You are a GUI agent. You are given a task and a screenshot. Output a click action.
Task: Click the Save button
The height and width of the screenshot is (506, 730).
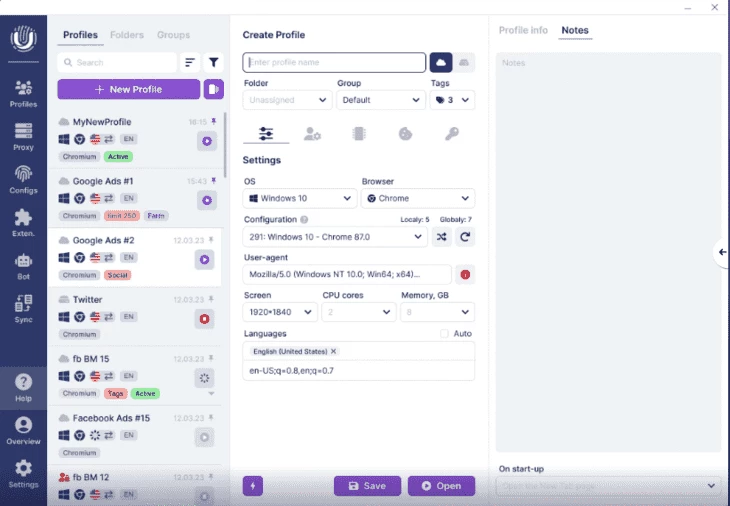(x=367, y=486)
